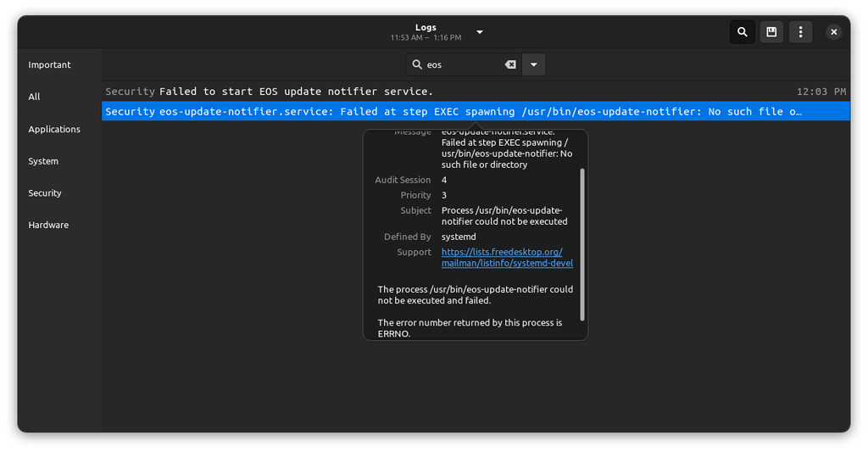868x452 pixels.
Task: Close the Logs window
Action: tap(834, 32)
